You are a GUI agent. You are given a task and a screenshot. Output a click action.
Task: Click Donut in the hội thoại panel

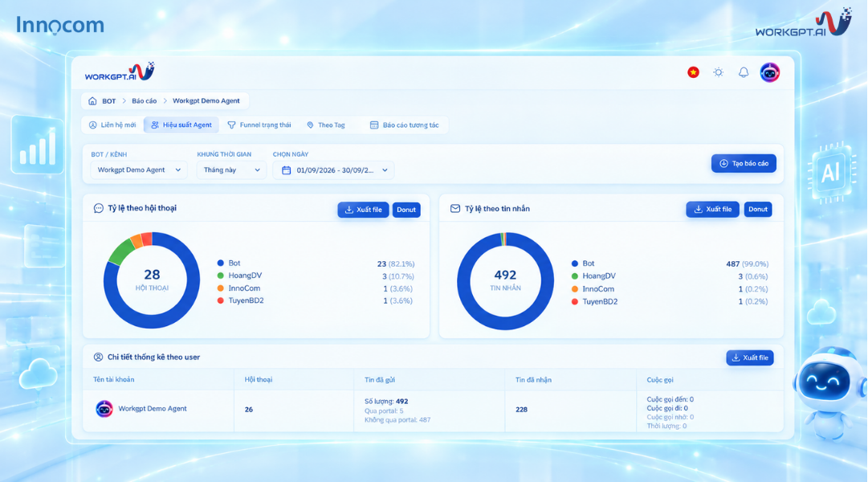click(406, 210)
